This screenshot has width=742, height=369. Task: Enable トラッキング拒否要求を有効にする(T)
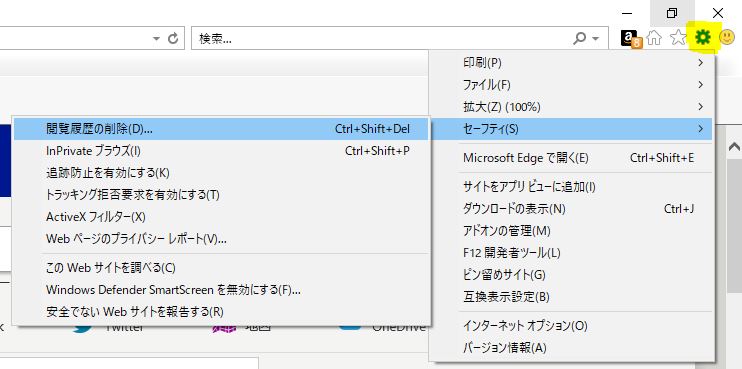[221, 195]
